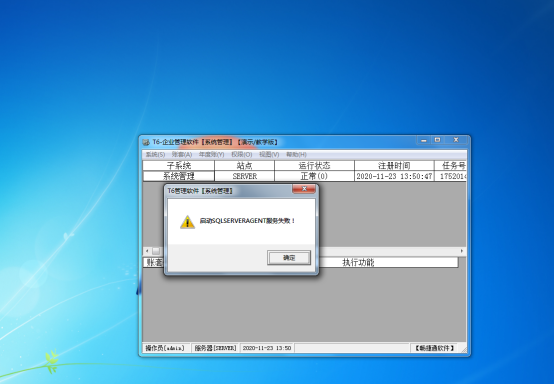The height and width of the screenshot is (384, 554).
Task: Click the horizontal scrollbar thumb
Action: point(156,251)
